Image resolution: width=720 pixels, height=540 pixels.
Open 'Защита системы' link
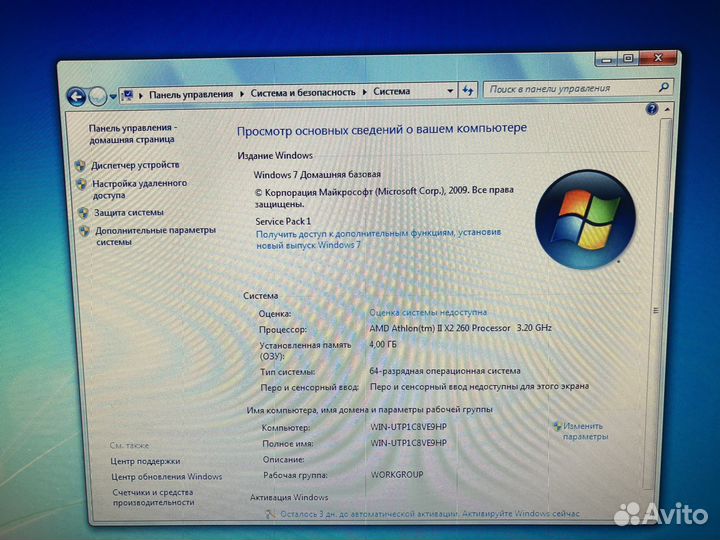(x=129, y=213)
